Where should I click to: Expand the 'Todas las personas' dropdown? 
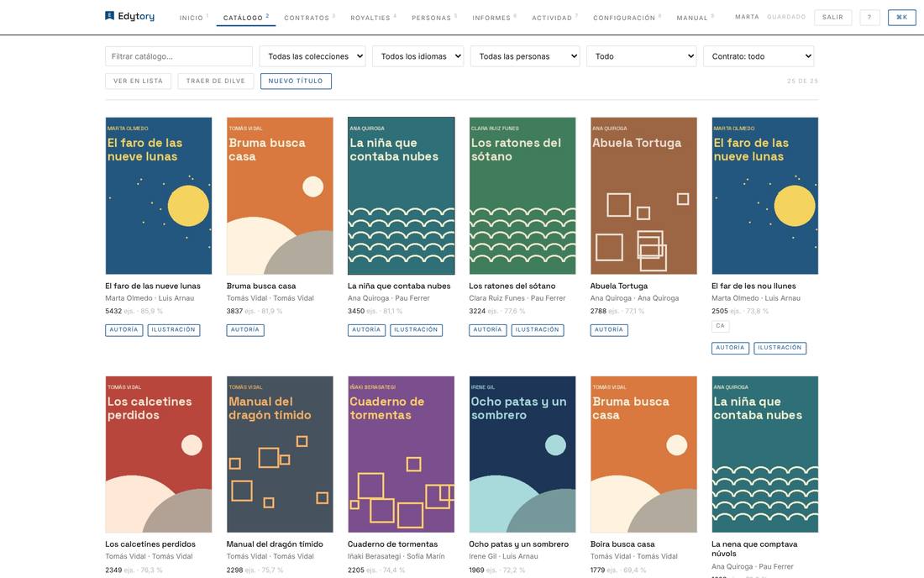pyautogui.click(x=525, y=56)
